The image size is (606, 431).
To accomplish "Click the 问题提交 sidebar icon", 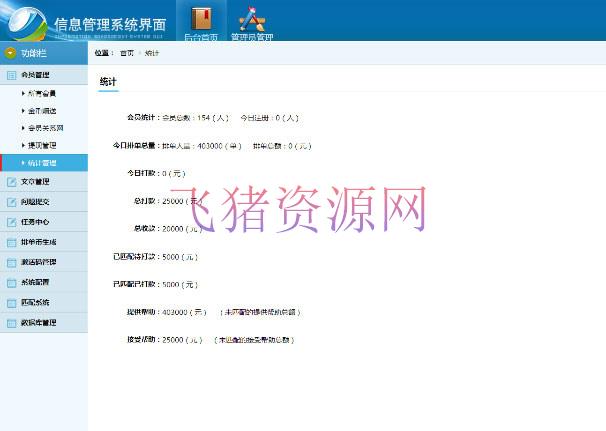I will click(x=11, y=202).
